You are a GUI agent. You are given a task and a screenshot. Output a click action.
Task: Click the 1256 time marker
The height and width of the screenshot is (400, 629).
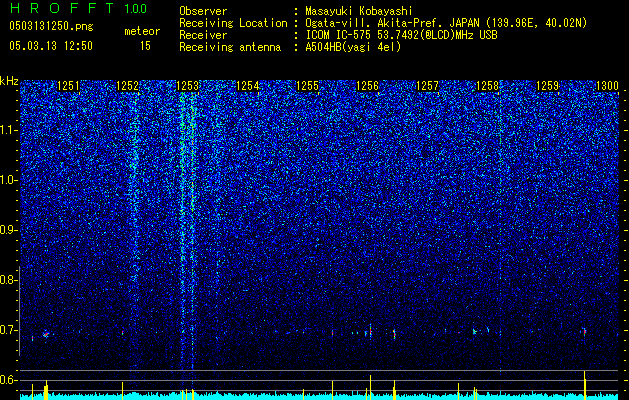(368, 85)
